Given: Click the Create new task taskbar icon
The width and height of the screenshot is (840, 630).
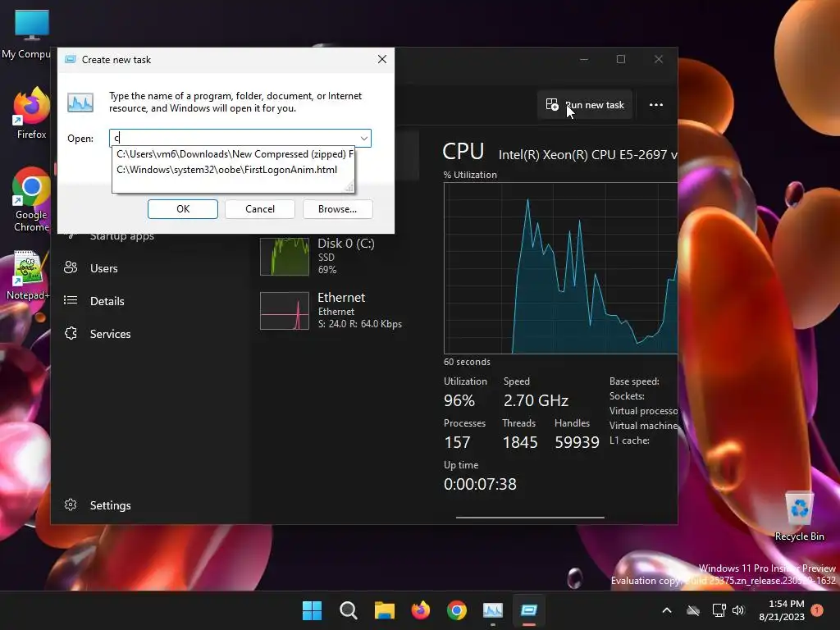Looking at the screenshot, I should [x=529, y=610].
